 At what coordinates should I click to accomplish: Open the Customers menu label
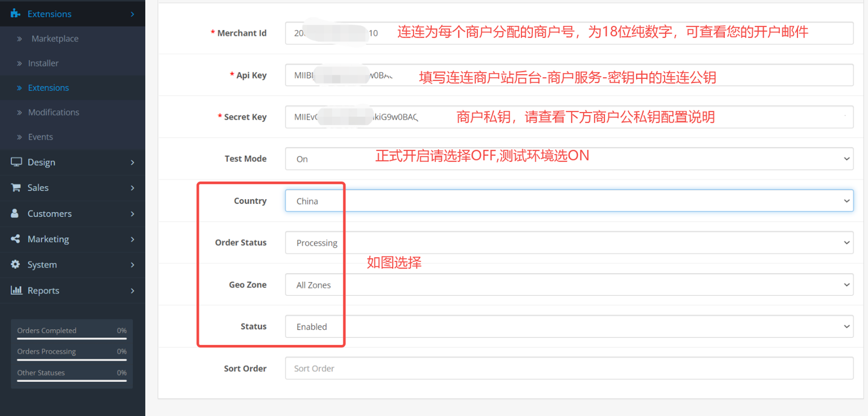point(49,213)
